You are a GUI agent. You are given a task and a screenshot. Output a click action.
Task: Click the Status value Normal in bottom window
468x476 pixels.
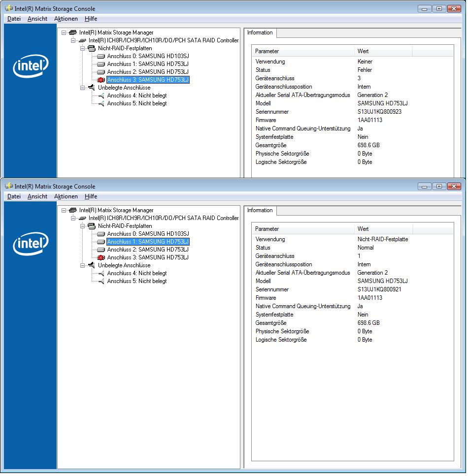pos(366,248)
